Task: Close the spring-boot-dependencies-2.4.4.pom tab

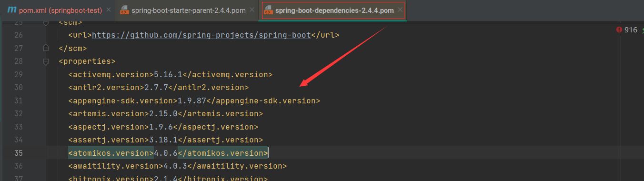Action: [400, 10]
